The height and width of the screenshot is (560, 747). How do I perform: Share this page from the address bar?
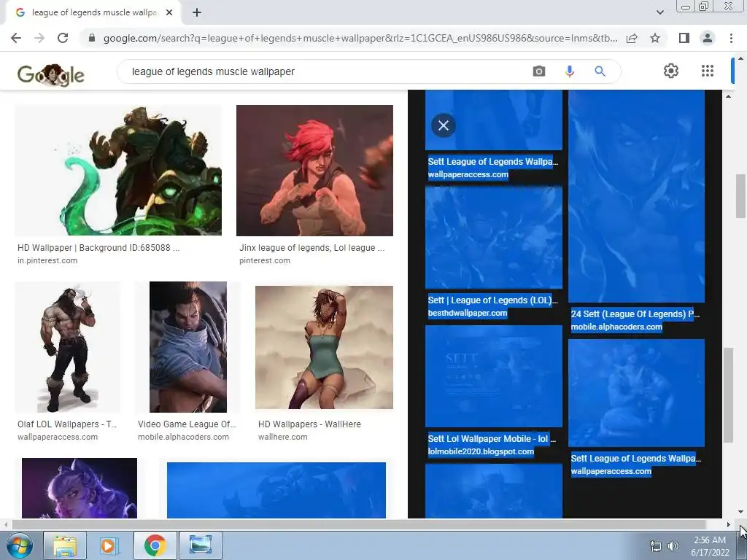[632, 38]
